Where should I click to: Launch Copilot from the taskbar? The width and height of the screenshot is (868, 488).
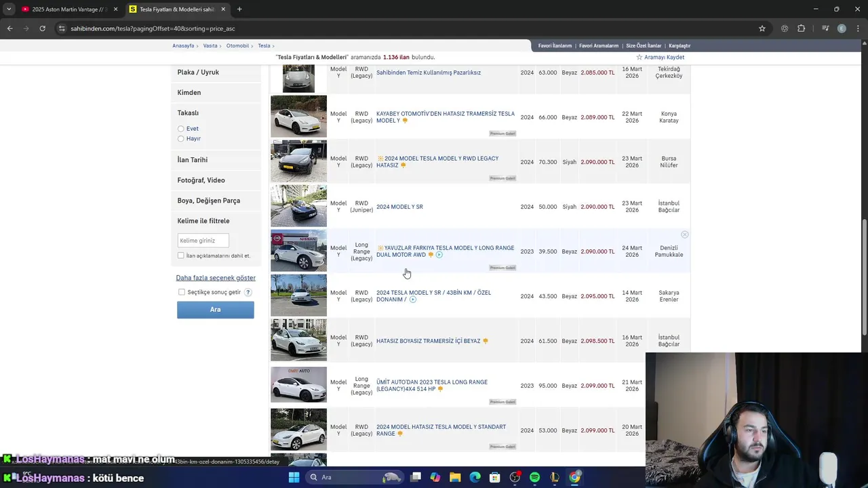point(435,477)
